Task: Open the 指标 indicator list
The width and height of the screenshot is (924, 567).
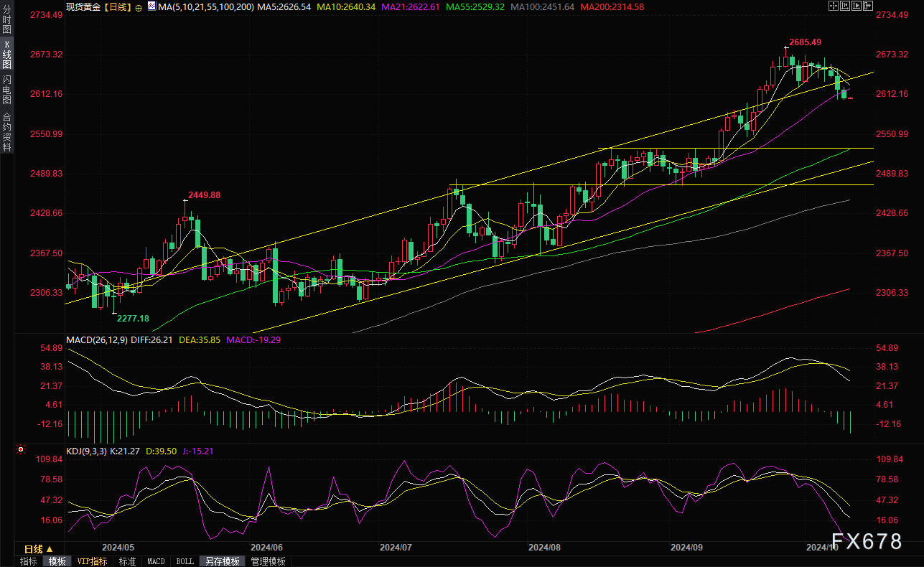Action: coord(29,561)
